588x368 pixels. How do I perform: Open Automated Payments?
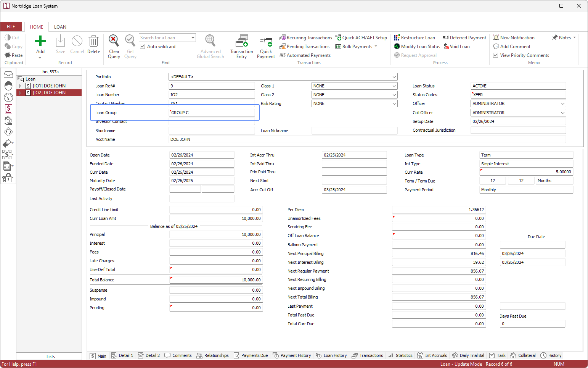pyautogui.click(x=305, y=55)
